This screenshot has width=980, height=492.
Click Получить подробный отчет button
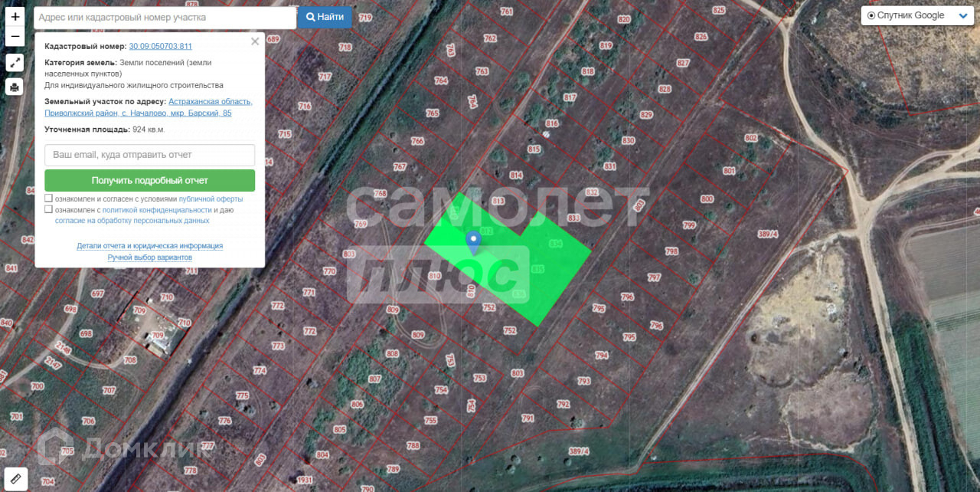point(149,181)
